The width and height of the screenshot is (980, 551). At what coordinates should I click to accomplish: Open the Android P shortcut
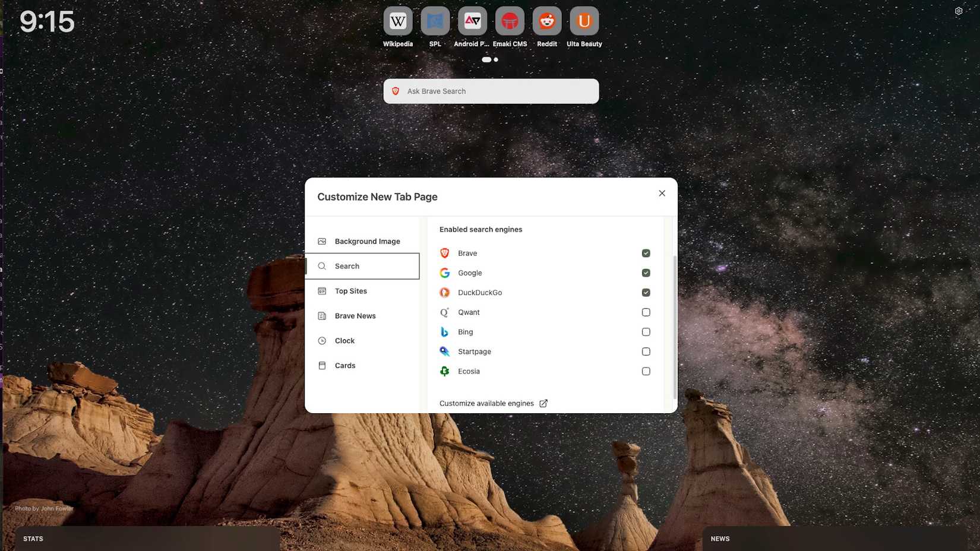(472, 21)
